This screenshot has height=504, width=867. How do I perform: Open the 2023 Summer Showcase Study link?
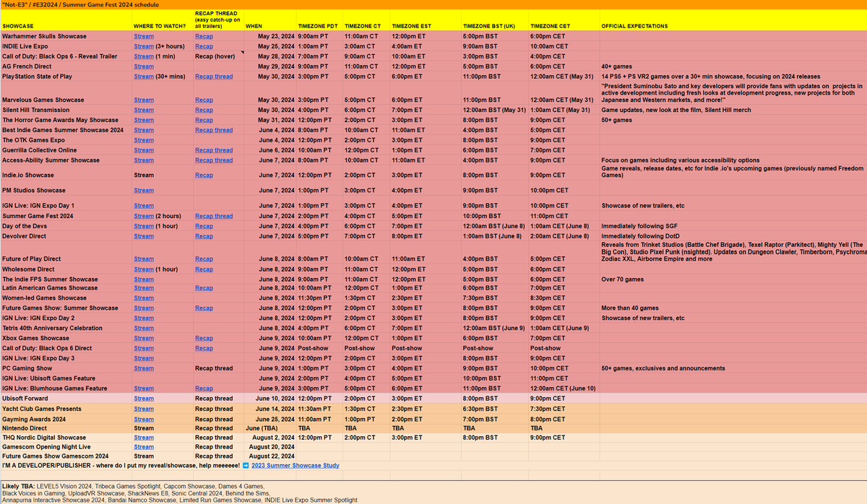point(295,466)
